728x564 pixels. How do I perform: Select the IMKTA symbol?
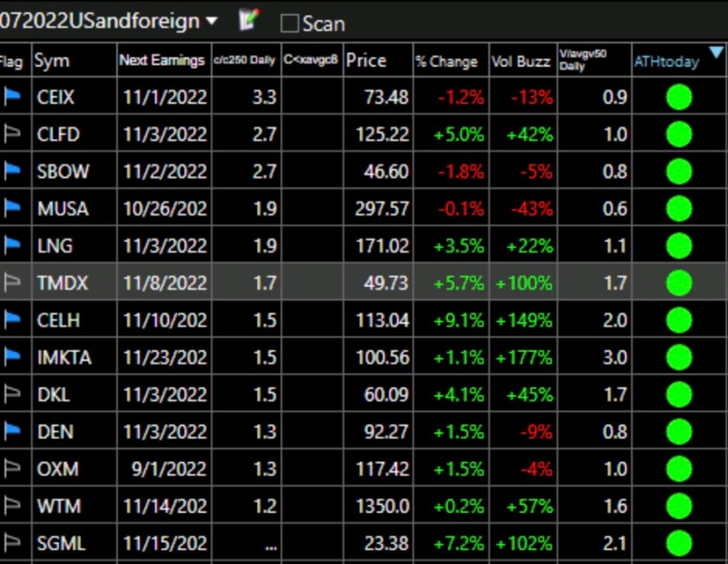click(x=64, y=357)
